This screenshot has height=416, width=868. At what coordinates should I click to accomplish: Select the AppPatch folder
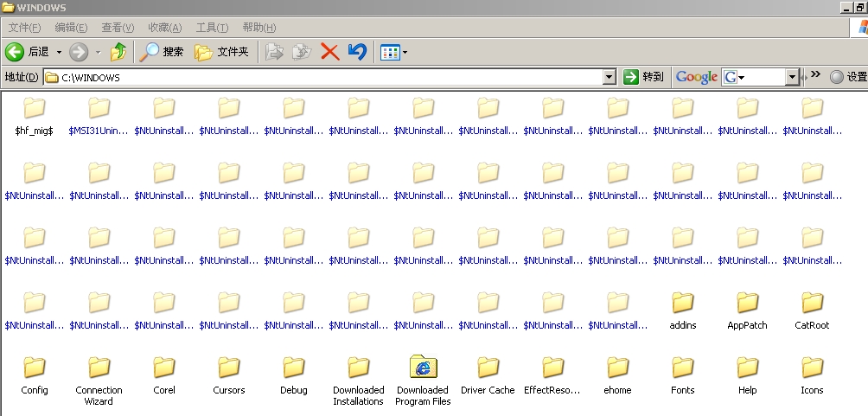(x=747, y=310)
